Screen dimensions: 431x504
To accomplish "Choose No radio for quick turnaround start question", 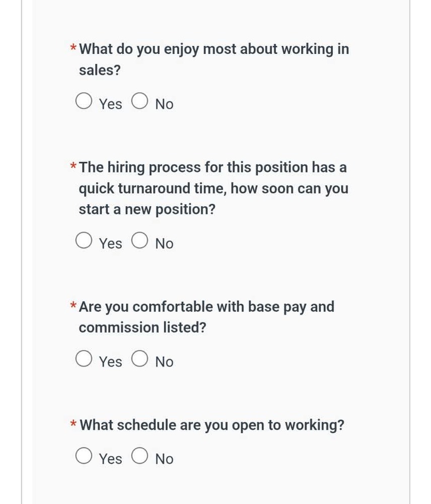I will coord(139,242).
